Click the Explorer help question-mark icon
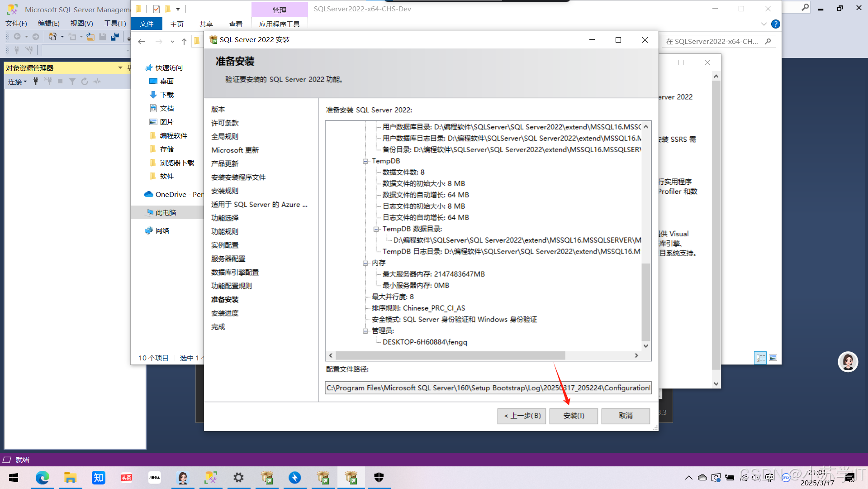868x489 pixels. click(775, 24)
